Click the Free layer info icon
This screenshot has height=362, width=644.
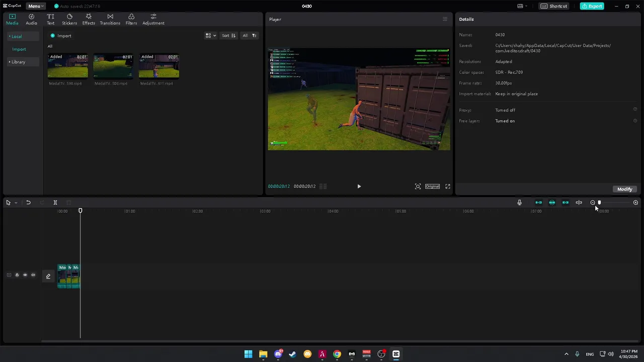(635, 121)
